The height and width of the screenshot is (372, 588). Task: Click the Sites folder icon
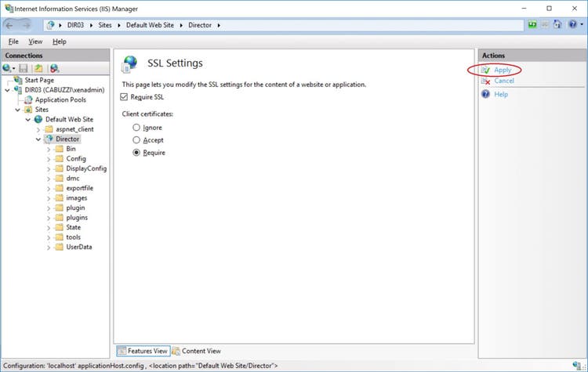point(28,110)
